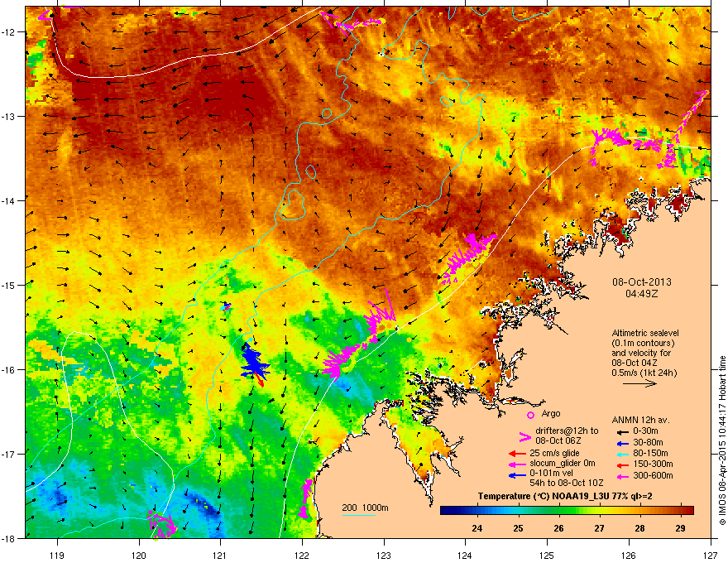This screenshot has height=563, width=728.
Task: Click the 'Argo' legend label
Action: 551,413
